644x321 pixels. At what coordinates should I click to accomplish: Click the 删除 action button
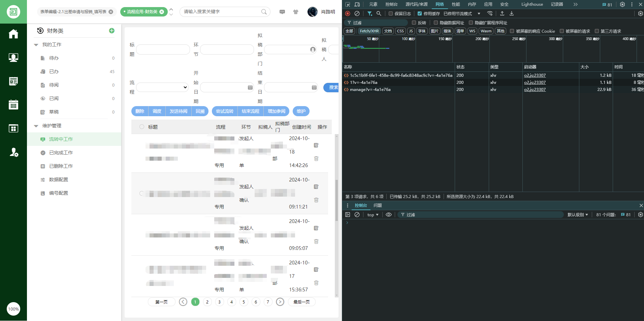click(140, 111)
